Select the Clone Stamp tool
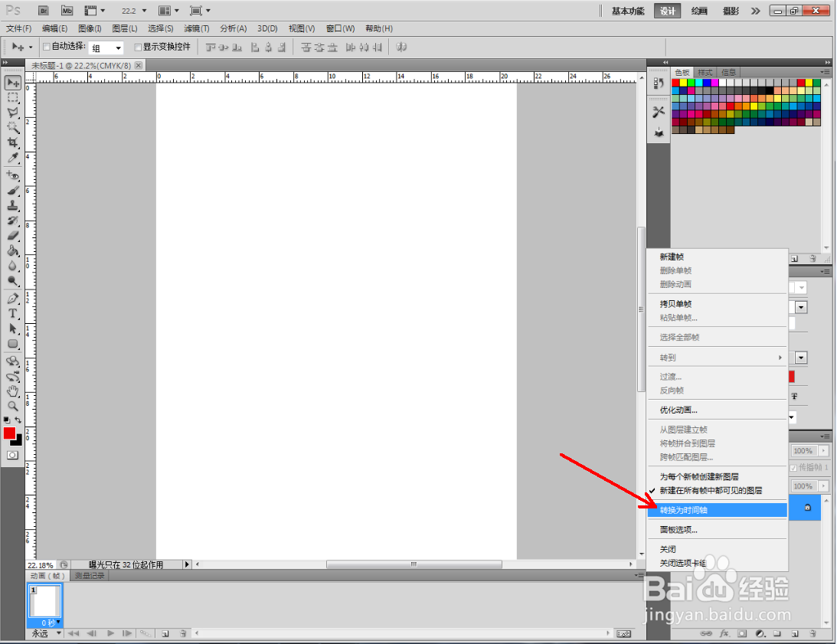Screen dimensions: 837x644 click(13, 205)
